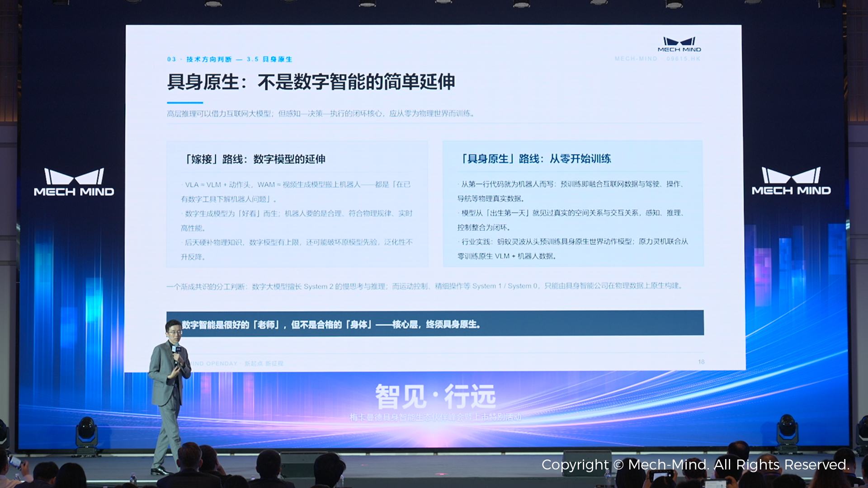
Task: Select the slide title 具身原生：不是数字智能的简单延伸
Action: pyautogui.click(x=311, y=82)
